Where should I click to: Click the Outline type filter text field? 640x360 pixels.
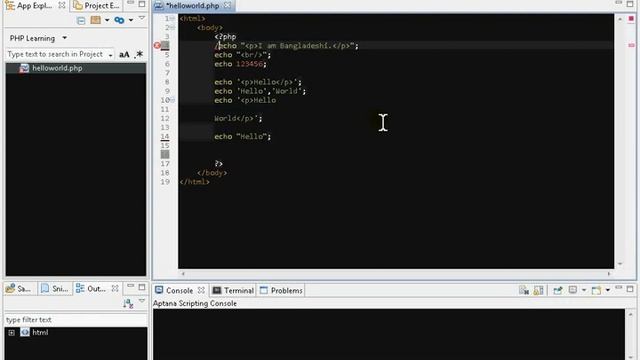point(76,320)
